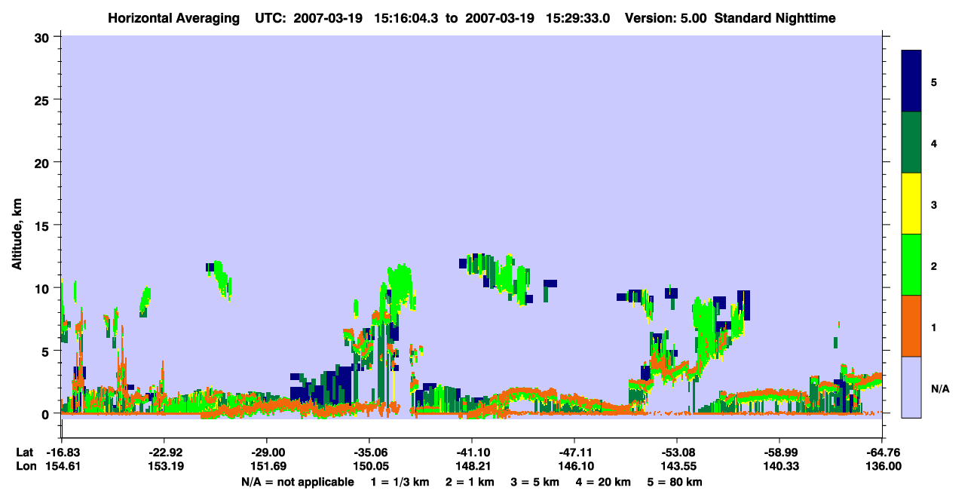Click longitude value 146.10

[574, 467]
